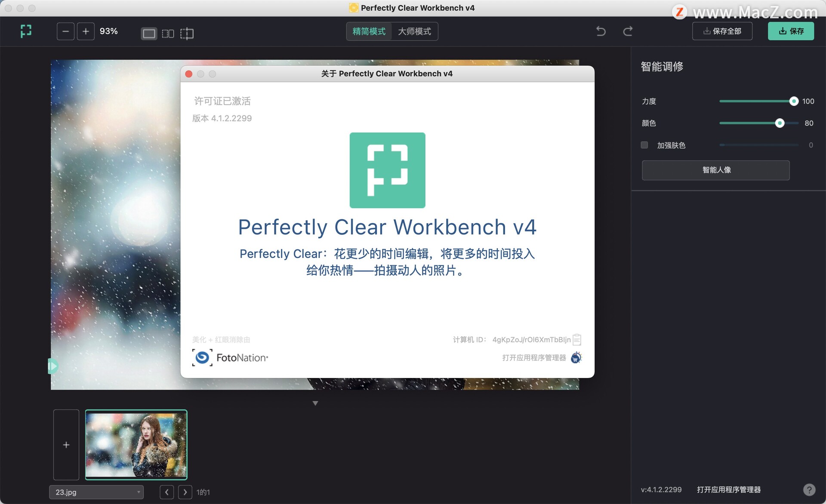Adjust the 力度 slider handle
The image size is (826, 504).
coord(794,101)
